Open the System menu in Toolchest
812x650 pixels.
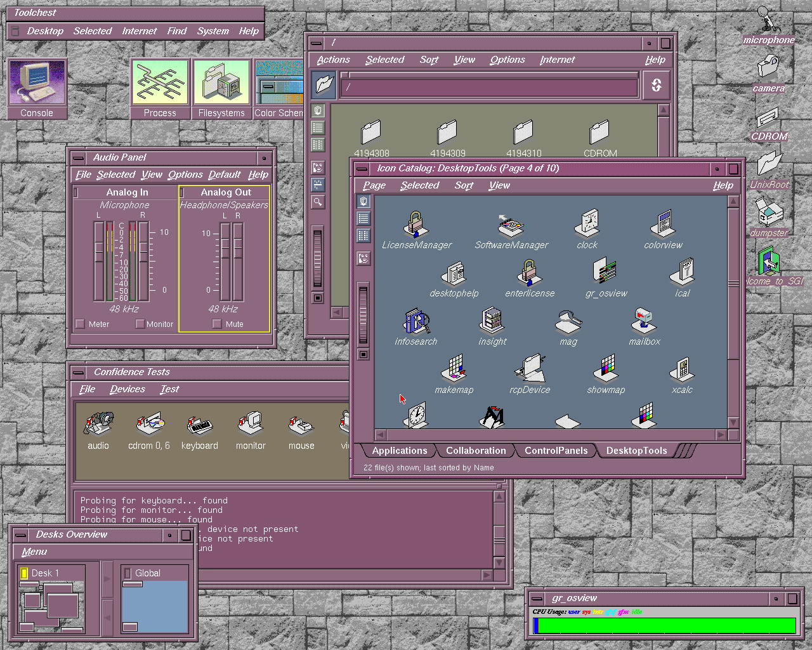pyautogui.click(x=213, y=31)
